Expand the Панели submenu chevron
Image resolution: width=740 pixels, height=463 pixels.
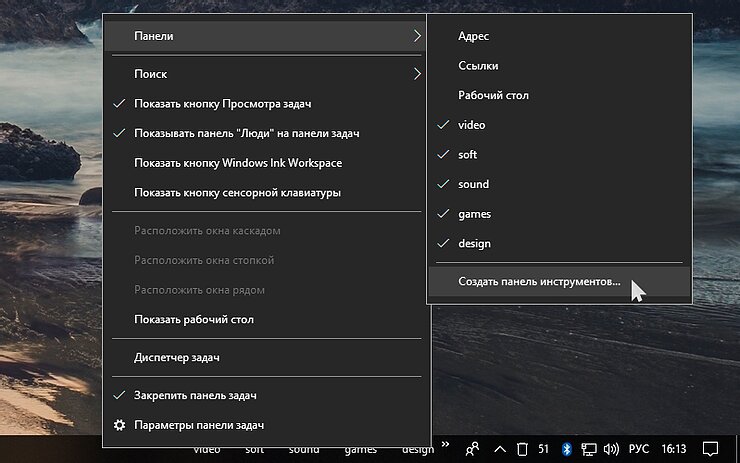tap(417, 36)
